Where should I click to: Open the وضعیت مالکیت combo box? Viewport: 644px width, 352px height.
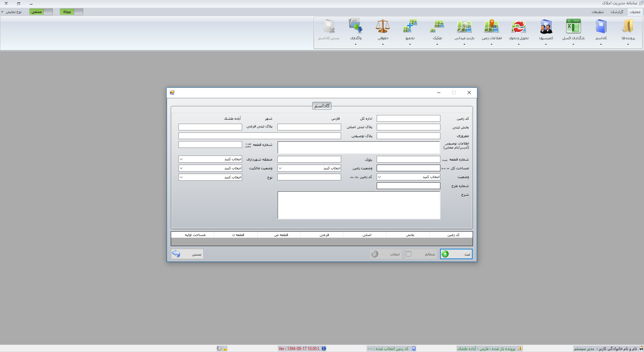210,168
